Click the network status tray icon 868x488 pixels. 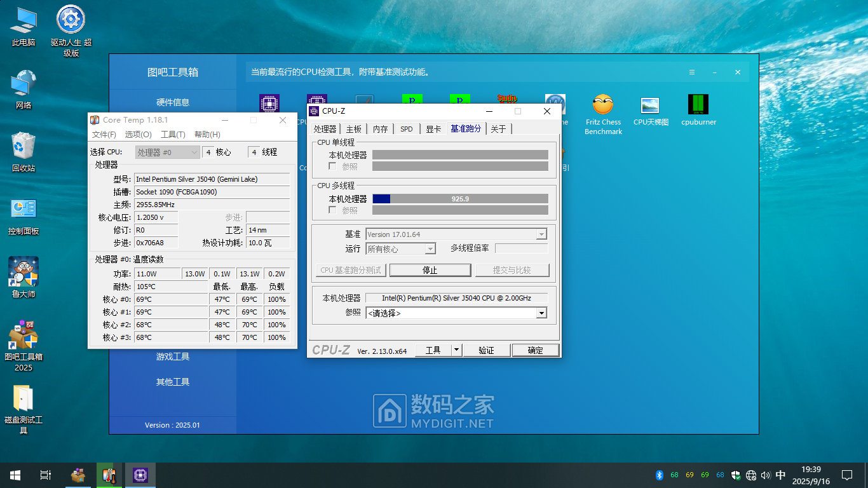751,475
